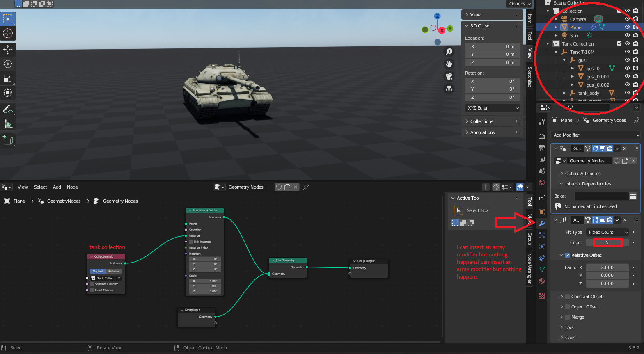Screen dimensions: 644x354
Task: Open the Material properties tab
Action: (542, 281)
